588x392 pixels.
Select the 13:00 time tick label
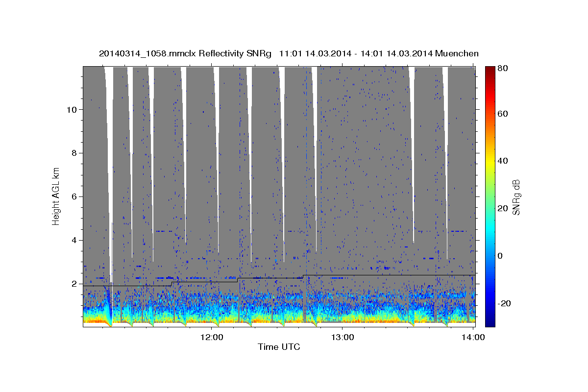coord(343,337)
